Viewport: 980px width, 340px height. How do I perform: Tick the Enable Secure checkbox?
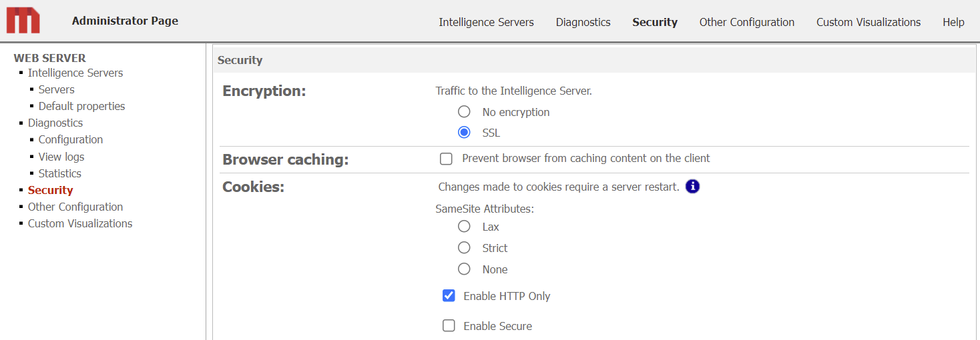pyautogui.click(x=449, y=326)
